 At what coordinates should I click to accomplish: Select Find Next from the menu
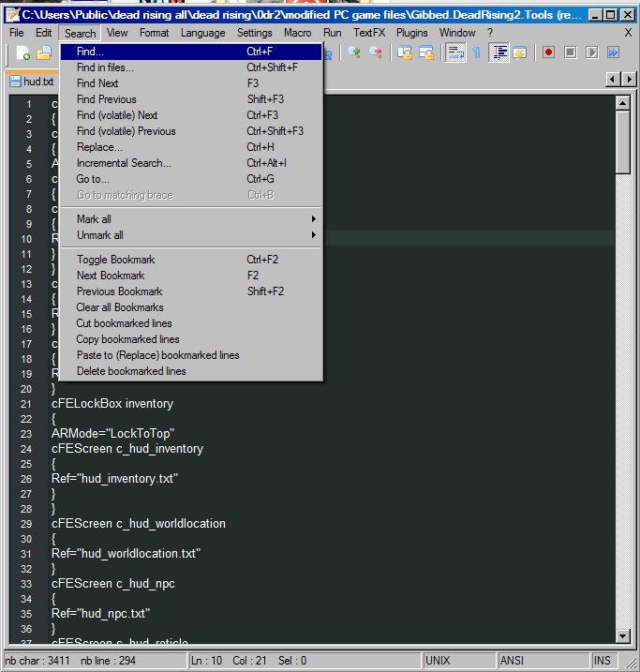(x=191, y=83)
